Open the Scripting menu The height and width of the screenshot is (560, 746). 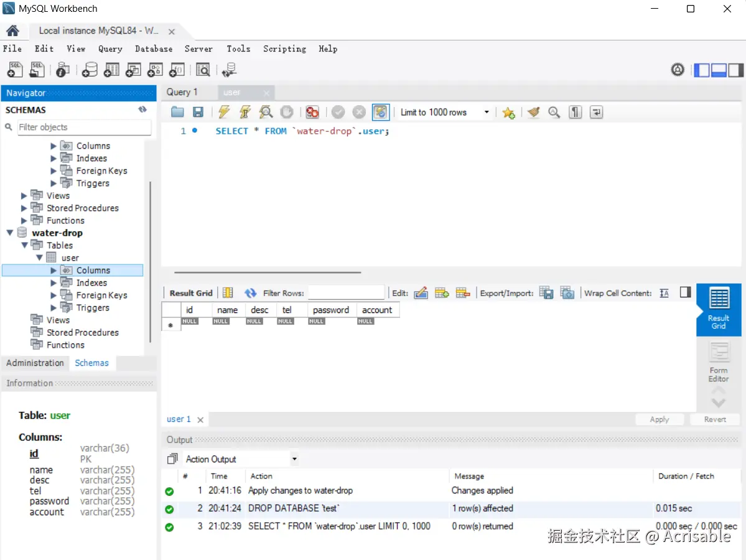284,49
